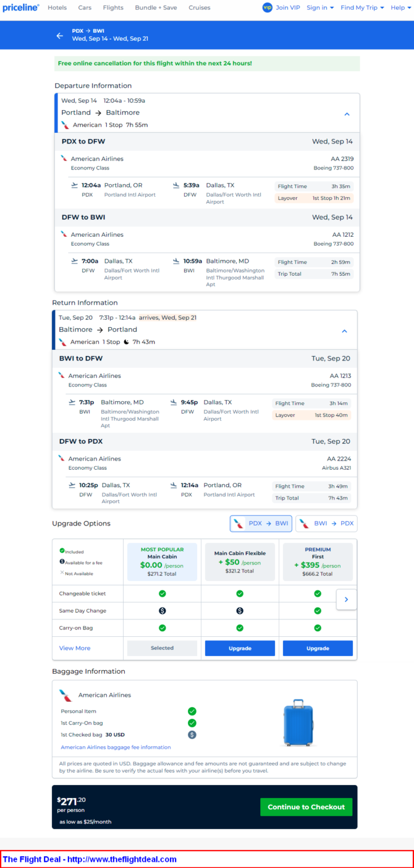Click the Selected Main Cabin button
Viewport: 414px width, 868px height.
(x=162, y=648)
